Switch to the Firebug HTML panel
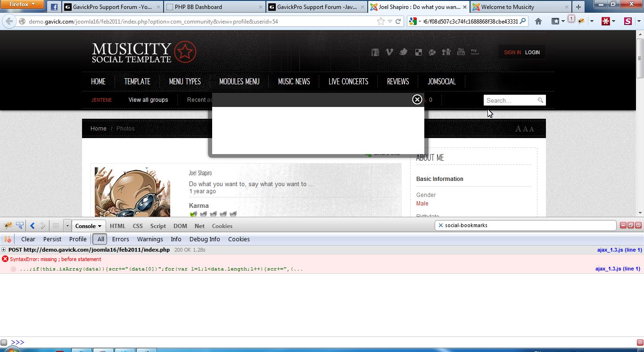 [118, 226]
